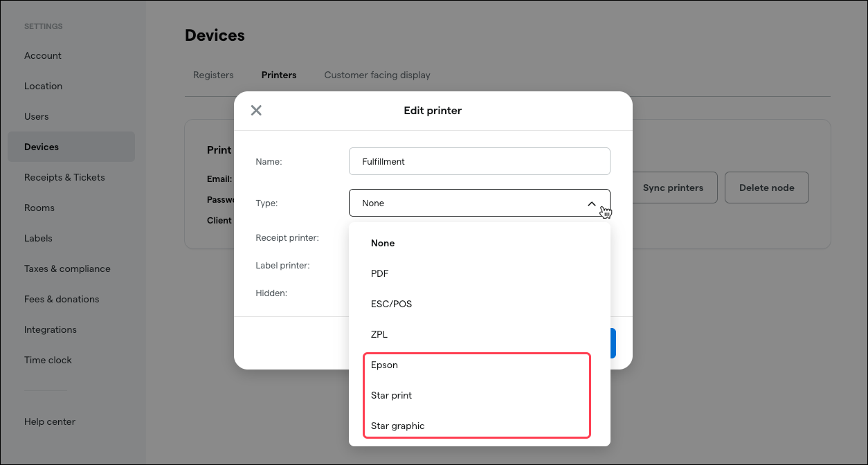Image resolution: width=868 pixels, height=465 pixels.
Task: Click the Receipt printer label
Action: pyautogui.click(x=287, y=237)
